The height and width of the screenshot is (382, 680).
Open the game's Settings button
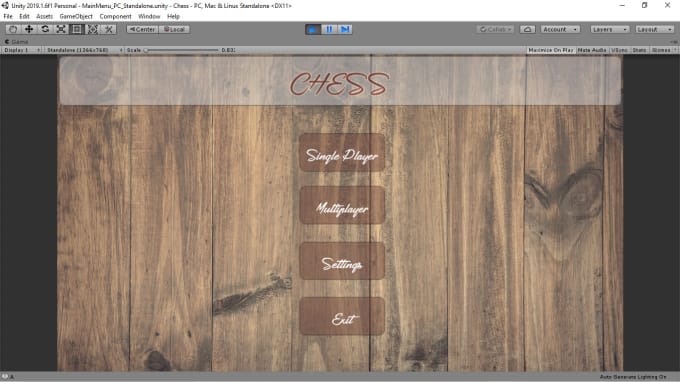tap(342, 261)
